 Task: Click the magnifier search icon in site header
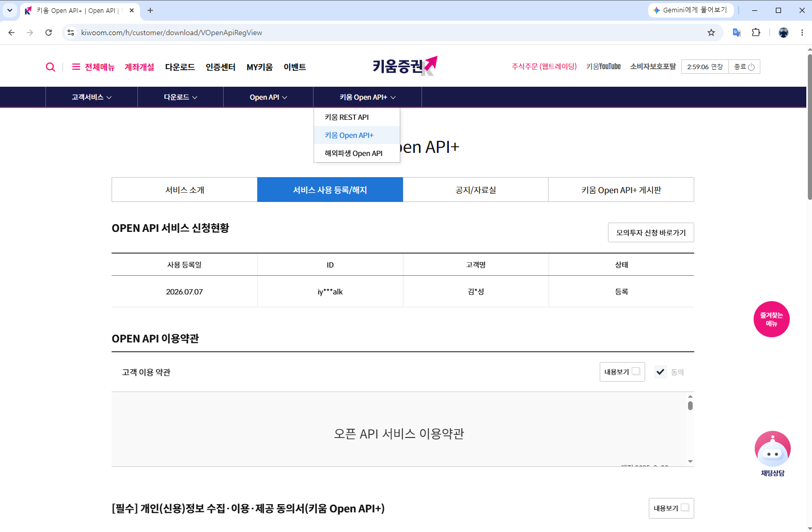[50, 67]
